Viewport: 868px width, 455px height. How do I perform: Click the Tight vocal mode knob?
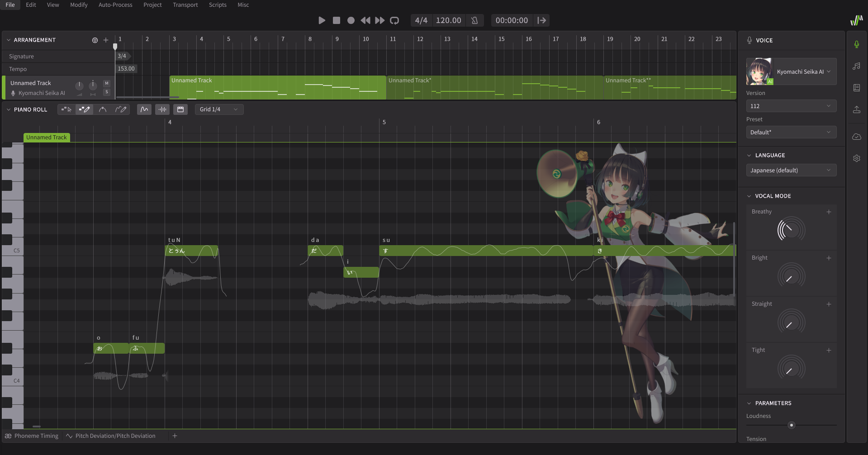click(x=792, y=368)
